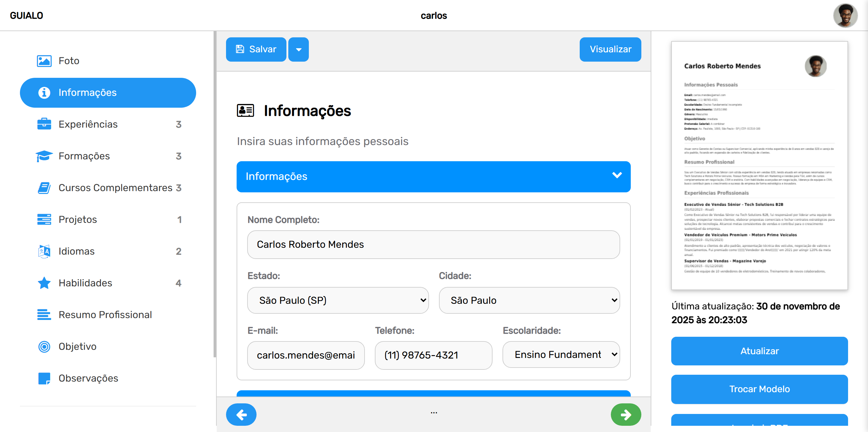Go to next section with green arrow
The height and width of the screenshot is (432, 868).
click(625, 414)
